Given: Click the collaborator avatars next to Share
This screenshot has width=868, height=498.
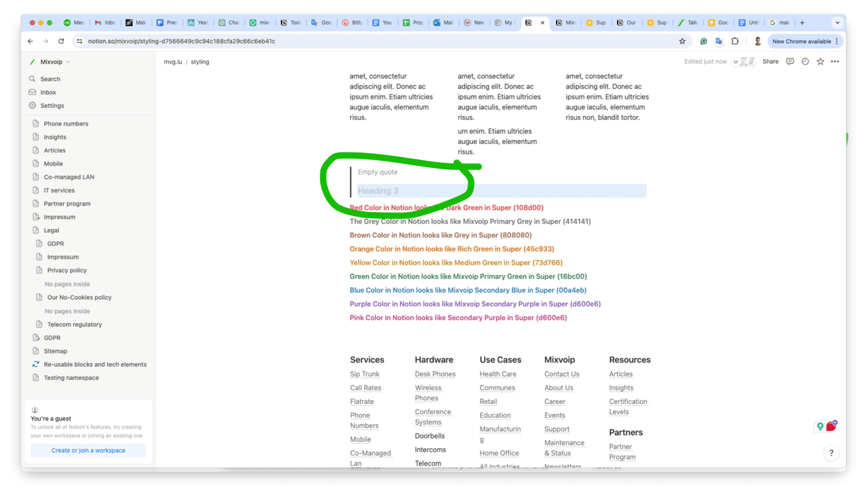Looking at the screenshot, I should tap(744, 62).
